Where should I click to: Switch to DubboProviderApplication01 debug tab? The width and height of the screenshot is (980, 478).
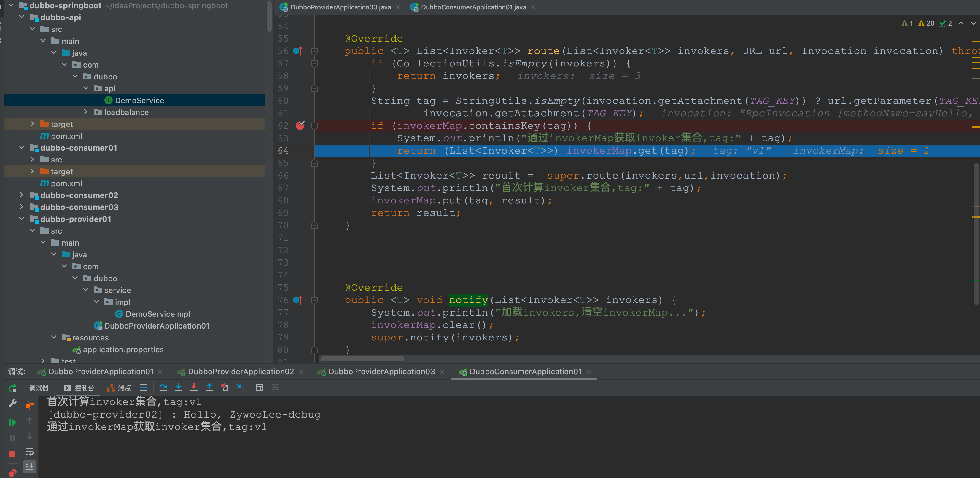101,372
